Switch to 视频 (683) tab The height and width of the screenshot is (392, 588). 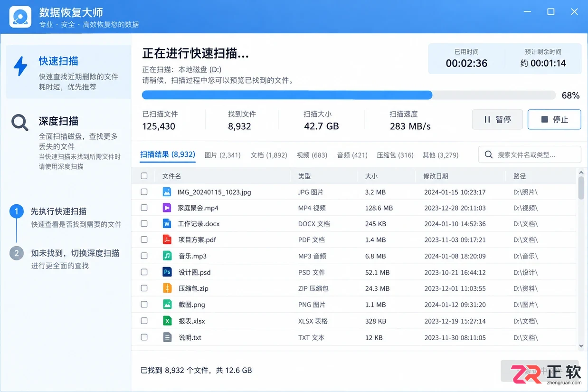point(312,155)
